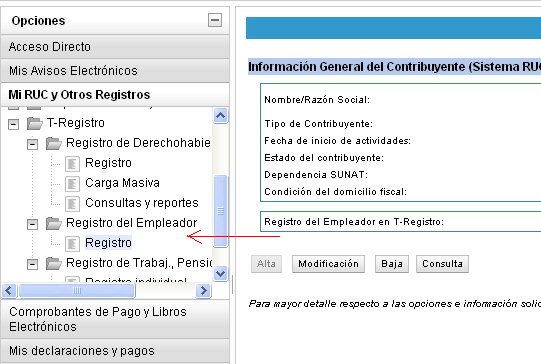Open Registro under Registro de Derechohabientes
Screen dimensions: 541x364
(108, 163)
